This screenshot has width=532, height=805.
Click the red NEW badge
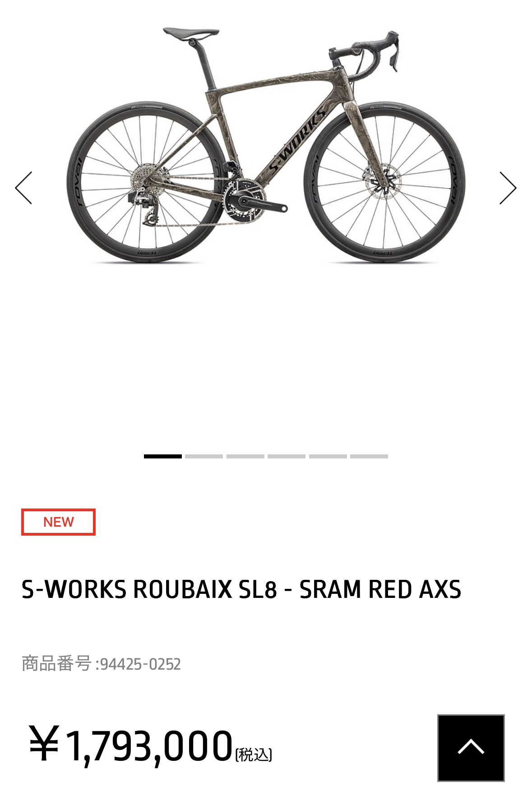[x=58, y=522]
